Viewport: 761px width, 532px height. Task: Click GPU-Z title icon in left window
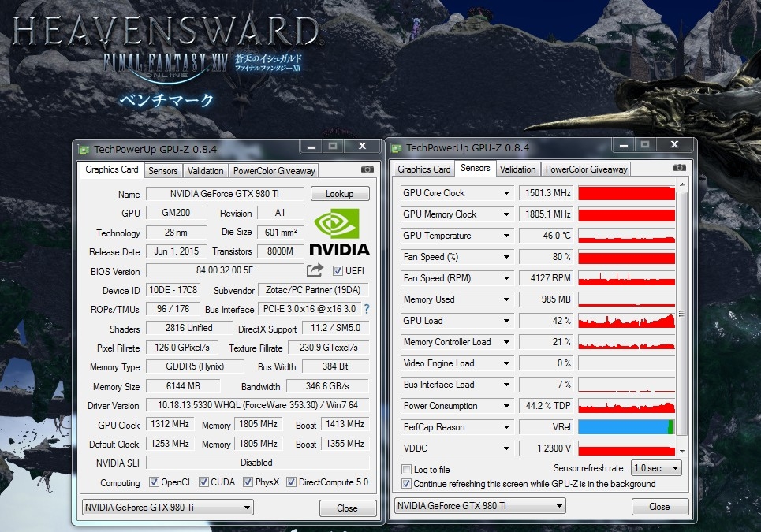coord(84,150)
